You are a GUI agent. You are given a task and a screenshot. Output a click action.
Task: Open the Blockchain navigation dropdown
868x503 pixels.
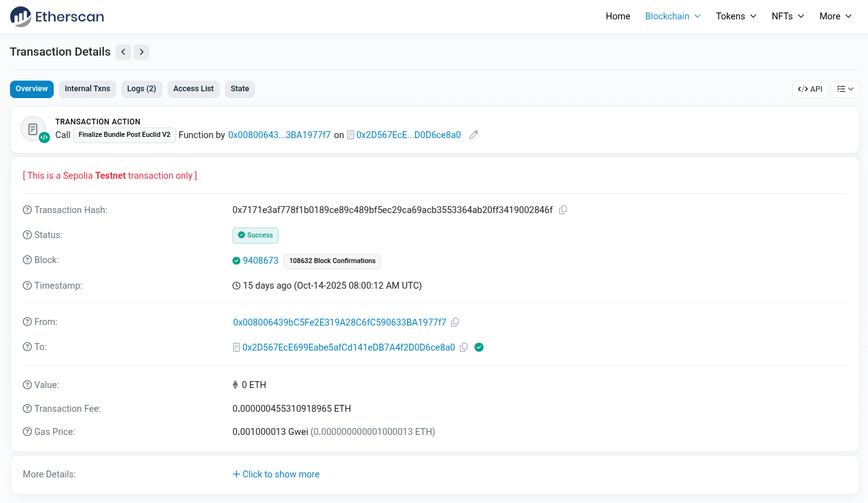pos(672,16)
